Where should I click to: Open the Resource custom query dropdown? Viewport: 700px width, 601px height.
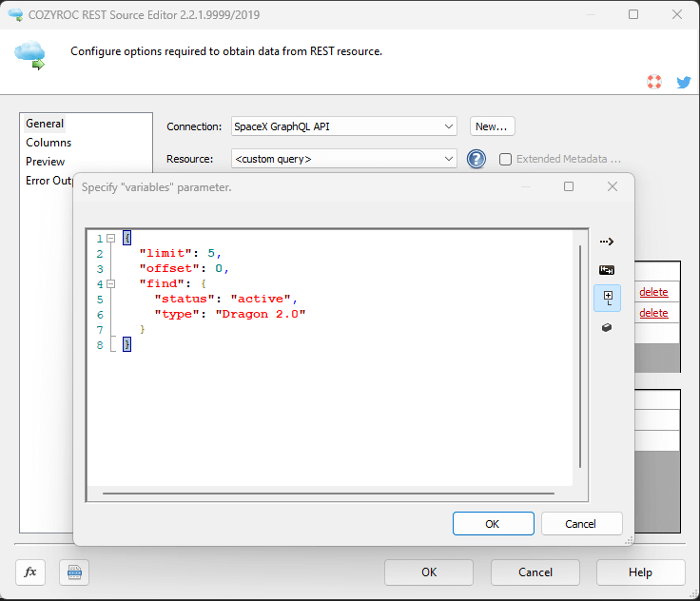344,159
